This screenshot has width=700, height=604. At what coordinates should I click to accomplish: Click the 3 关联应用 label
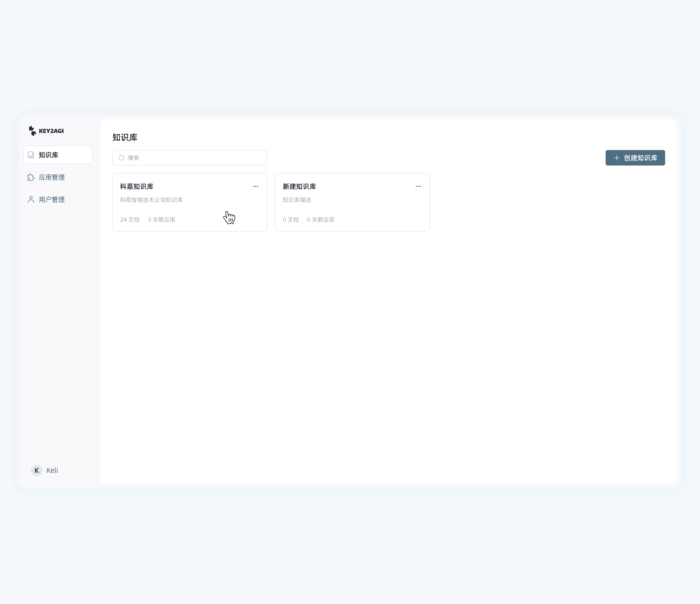(x=161, y=219)
